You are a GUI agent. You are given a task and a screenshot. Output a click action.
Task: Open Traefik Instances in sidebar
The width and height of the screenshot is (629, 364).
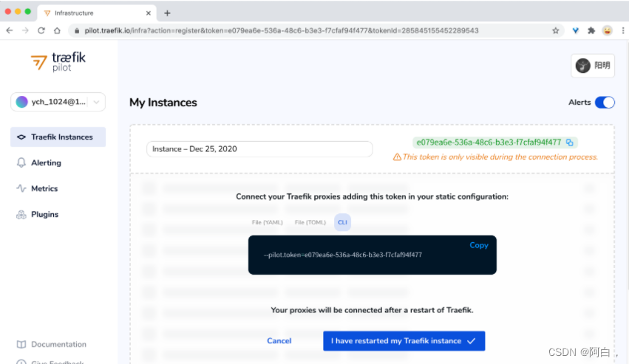(x=58, y=137)
